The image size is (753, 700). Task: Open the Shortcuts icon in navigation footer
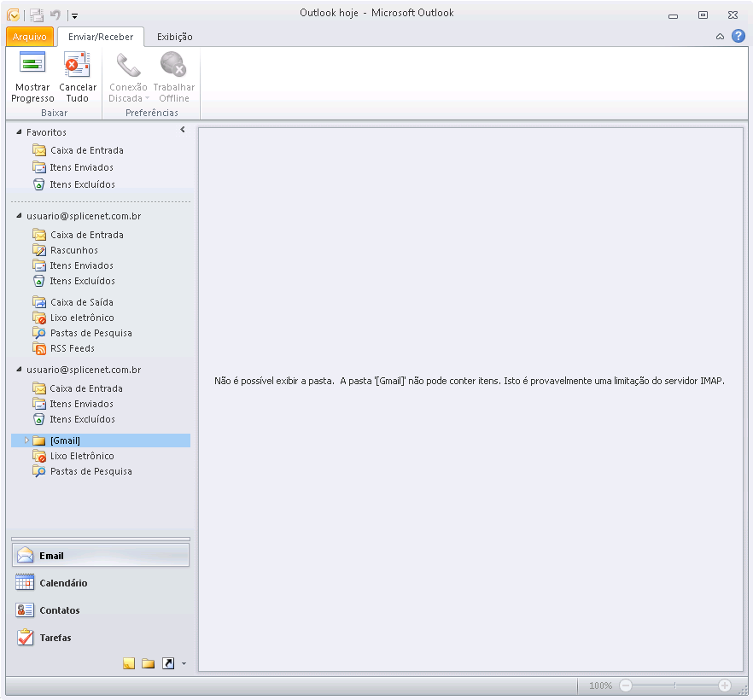tap(168, 663)
